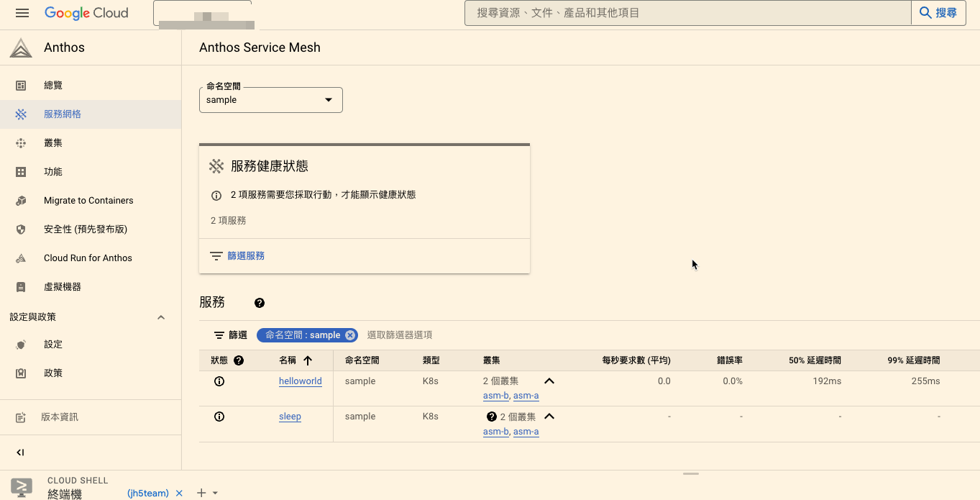Click 篩選服務 link in health card
The height and width of the screenshot is (500, 980).
pos(246,256)
